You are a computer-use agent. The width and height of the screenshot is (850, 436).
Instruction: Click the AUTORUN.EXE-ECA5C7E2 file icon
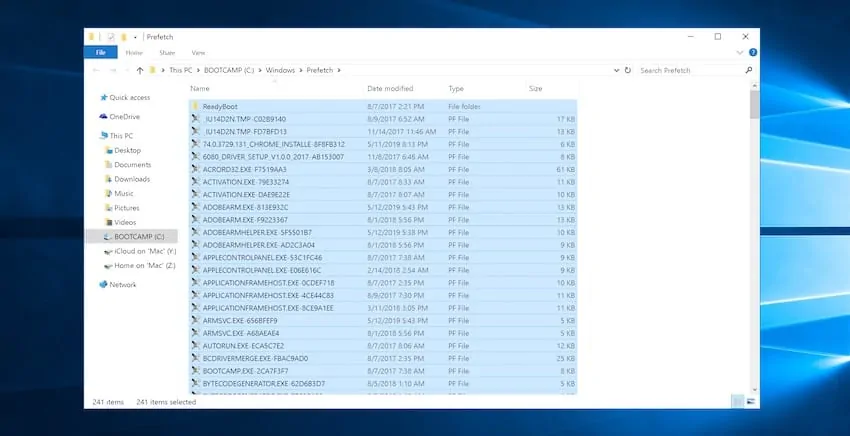click(196, 345)
